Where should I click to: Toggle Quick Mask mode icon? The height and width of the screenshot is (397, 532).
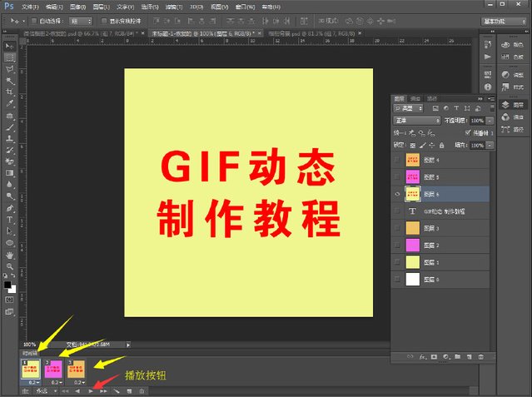coord(9,300)
